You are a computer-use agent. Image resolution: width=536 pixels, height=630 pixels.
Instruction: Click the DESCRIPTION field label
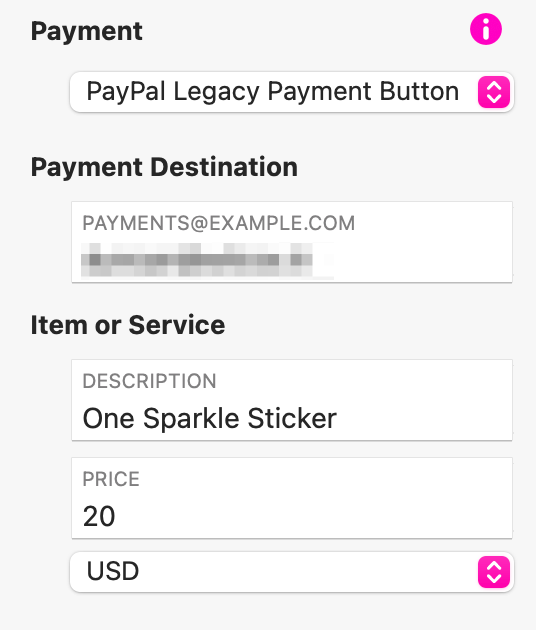(149, 381)
